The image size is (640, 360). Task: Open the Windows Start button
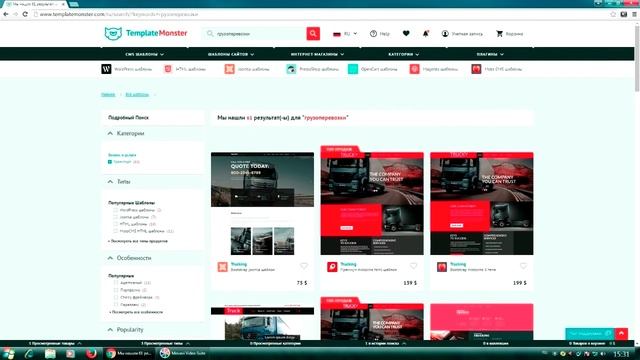(x=8, y=353)
